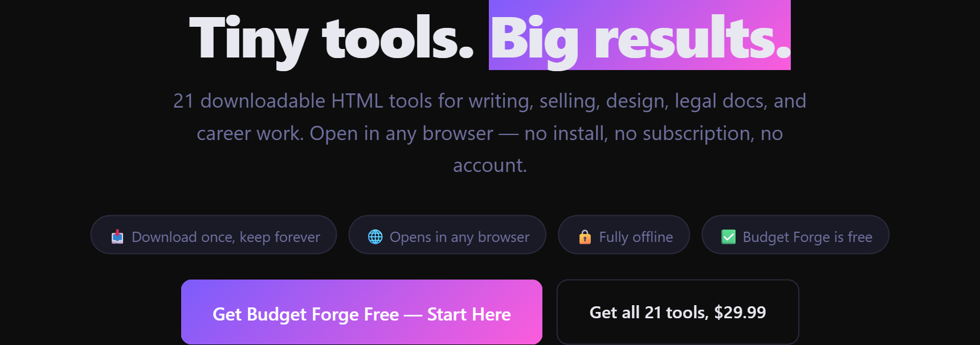Viewport: 980px width, 345px height.
Task: Select the 'Opens in any browser' pill label
Action: click(459, 237)
